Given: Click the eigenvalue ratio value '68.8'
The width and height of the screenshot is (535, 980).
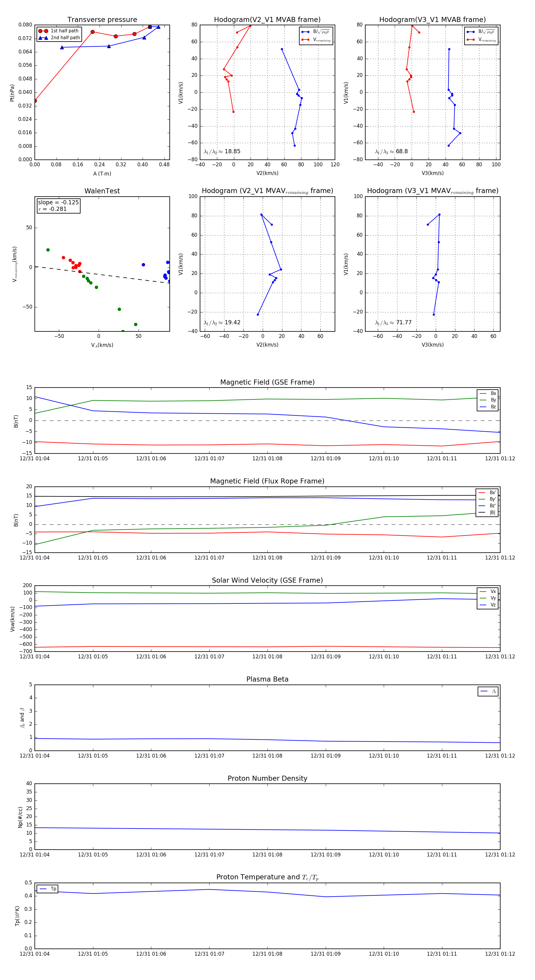Looking at the screenshot, I should pyautogui.click(x=402, y=151).
